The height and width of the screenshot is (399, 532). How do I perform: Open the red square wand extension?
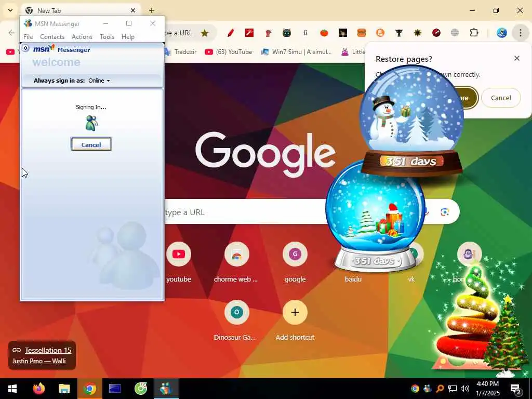point(249,33)
